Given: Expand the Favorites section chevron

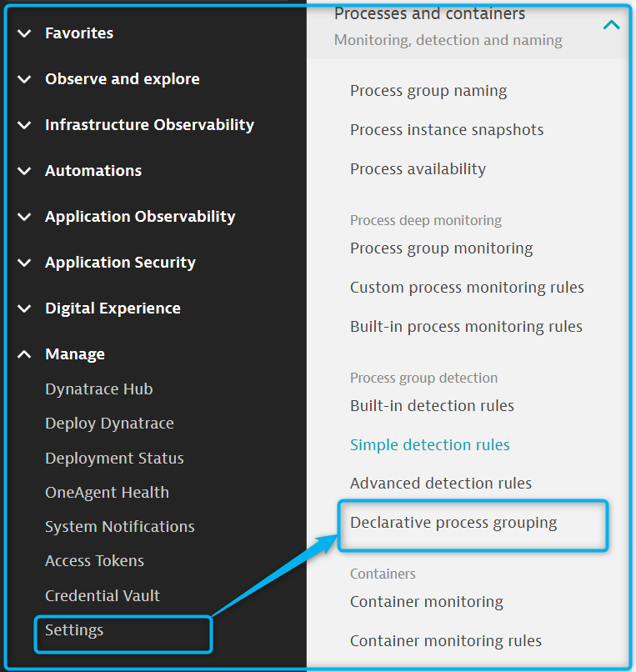Looking at the screenshot, I should [x=24, y=33].
